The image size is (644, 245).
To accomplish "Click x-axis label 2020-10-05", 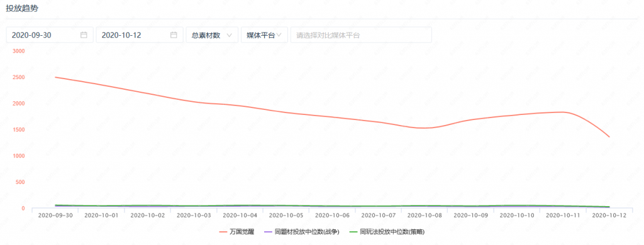I will click(286, 215).
